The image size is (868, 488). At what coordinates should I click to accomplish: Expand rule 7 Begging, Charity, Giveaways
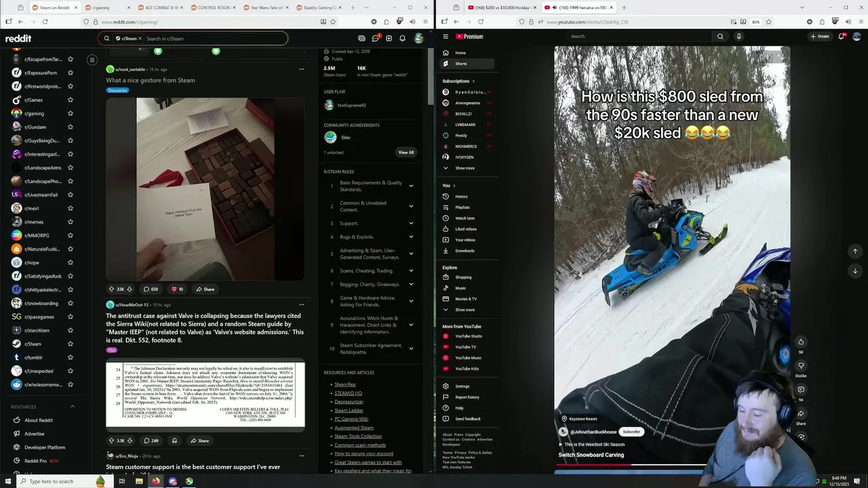coord(411,284)
